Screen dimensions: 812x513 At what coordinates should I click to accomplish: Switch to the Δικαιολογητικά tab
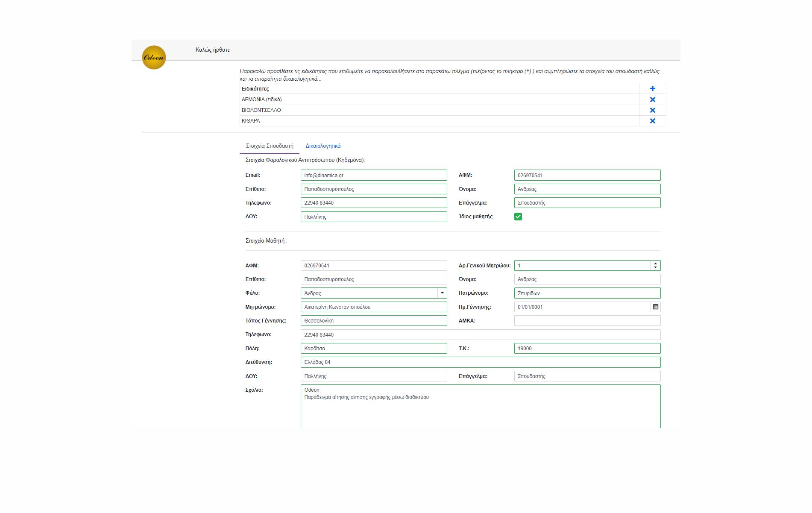click(x=323, y=146)
